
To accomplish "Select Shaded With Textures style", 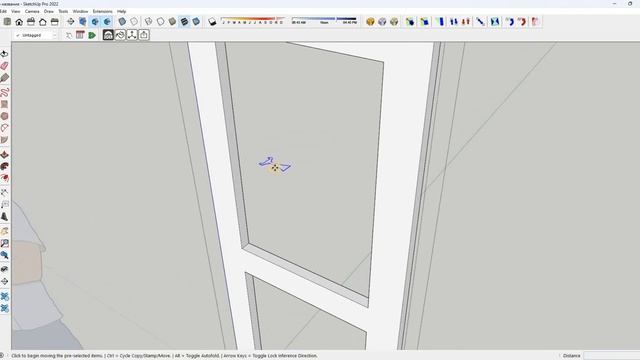I will pos(184,22).
